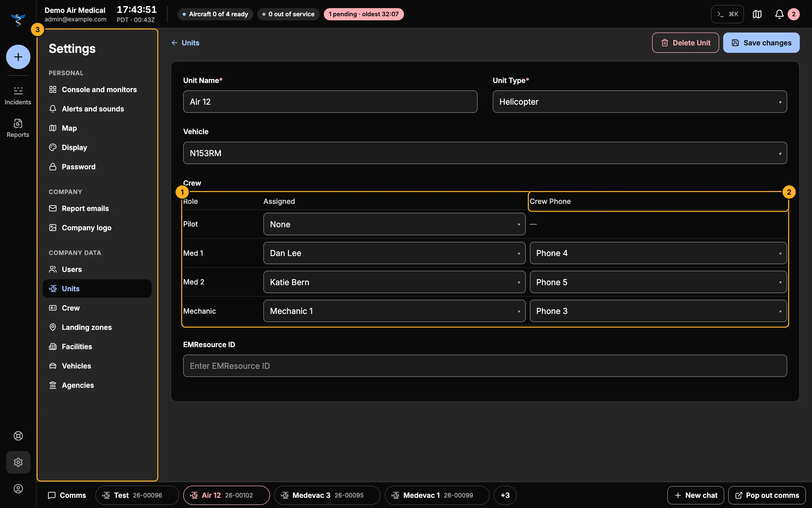This screenshot has width=812, height=508.
Task: Click Pop out comms button
Action: (x=767, y=495)
